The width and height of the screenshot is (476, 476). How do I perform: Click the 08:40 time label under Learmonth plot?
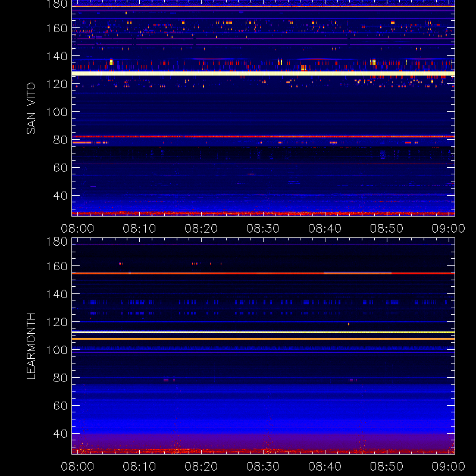coord(325,466)
